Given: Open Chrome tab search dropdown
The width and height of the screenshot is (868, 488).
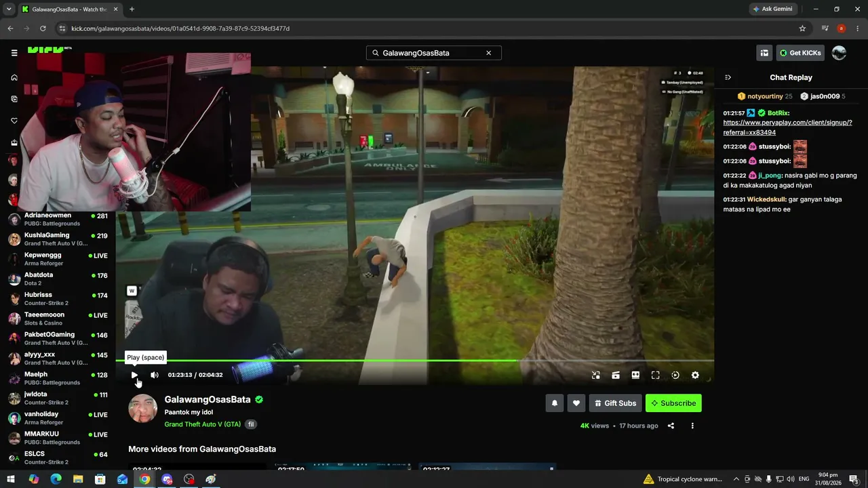Looking at the screenshot, I should click(x=9, y=9).
